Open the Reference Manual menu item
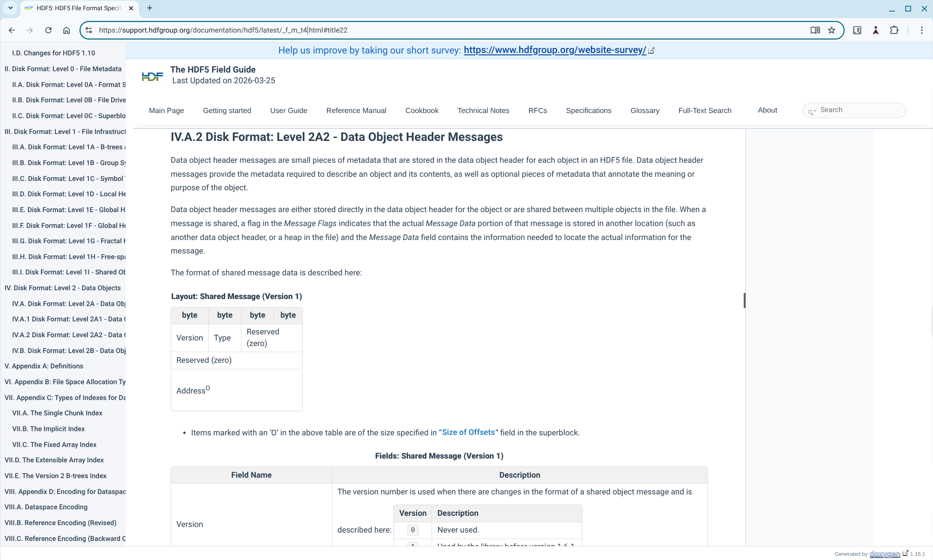Viewport: 933px width, 560px height. click(356, 111)
